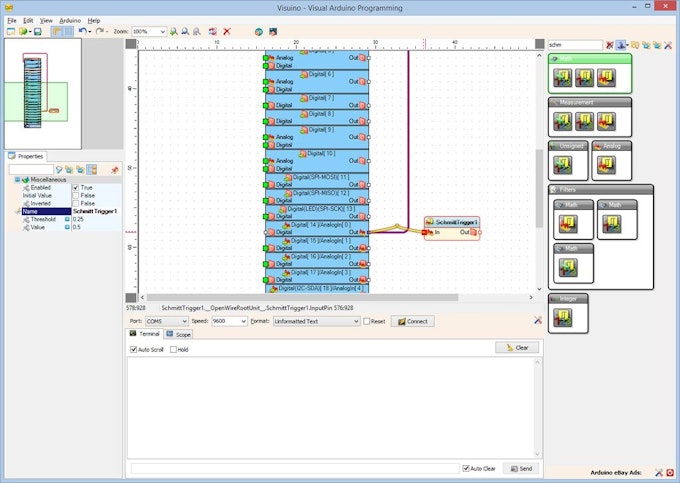680x483 pixels.
Task: Click the terminal send text input field
Action: click(x=294, y=468)
